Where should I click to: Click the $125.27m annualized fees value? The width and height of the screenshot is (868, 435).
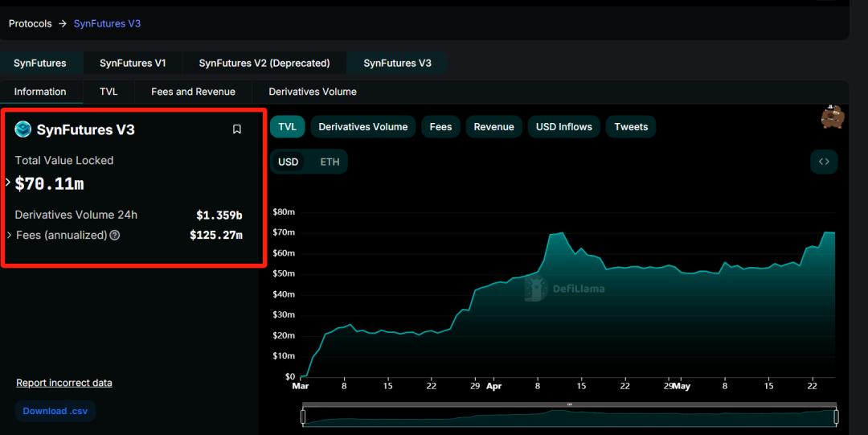pyautogui.click(x=216, y=236)
